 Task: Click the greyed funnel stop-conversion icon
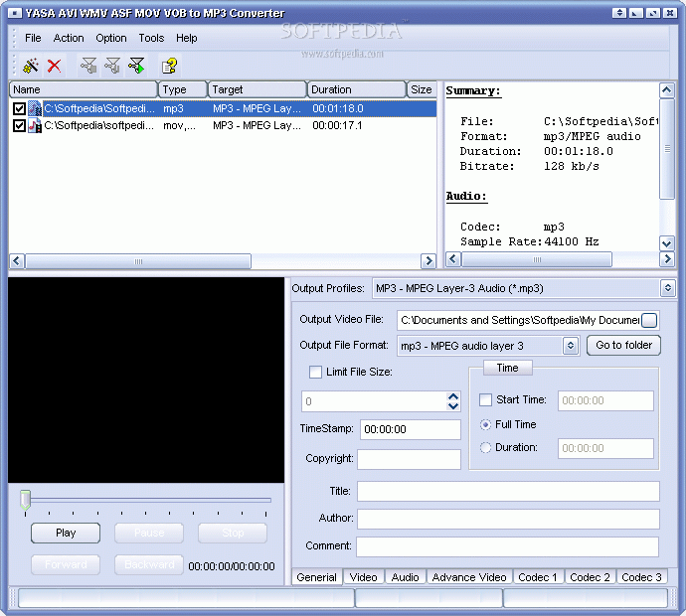[x=88, y=66]
